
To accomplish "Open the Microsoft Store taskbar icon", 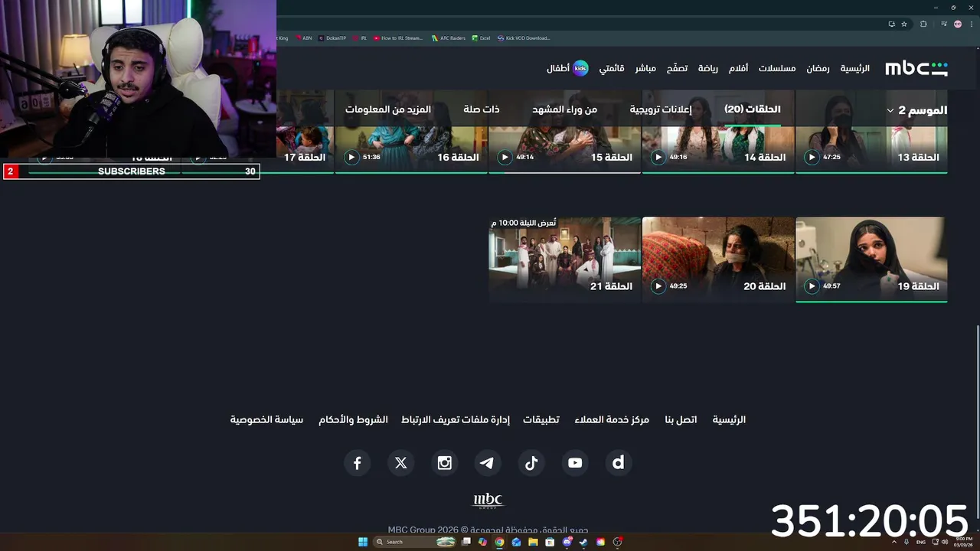I will [x=550, y=542].
